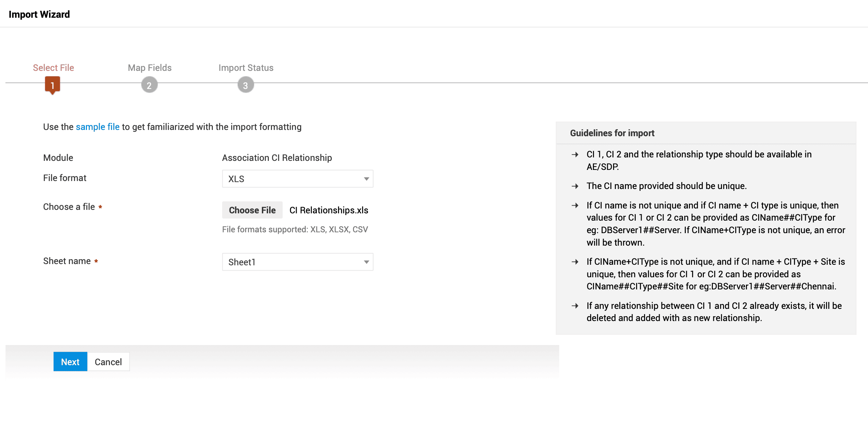The height and width of the screenshot is (435, 868).
Task: Click the arrow bullet for CIName##CIType##Site guideline
Action: 575,262
